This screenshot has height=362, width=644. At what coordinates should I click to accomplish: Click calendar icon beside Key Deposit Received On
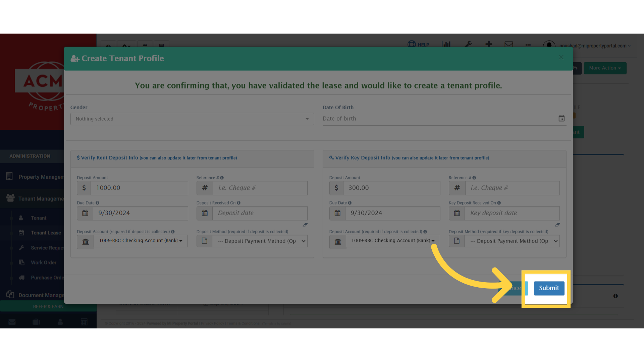(457, 213)
